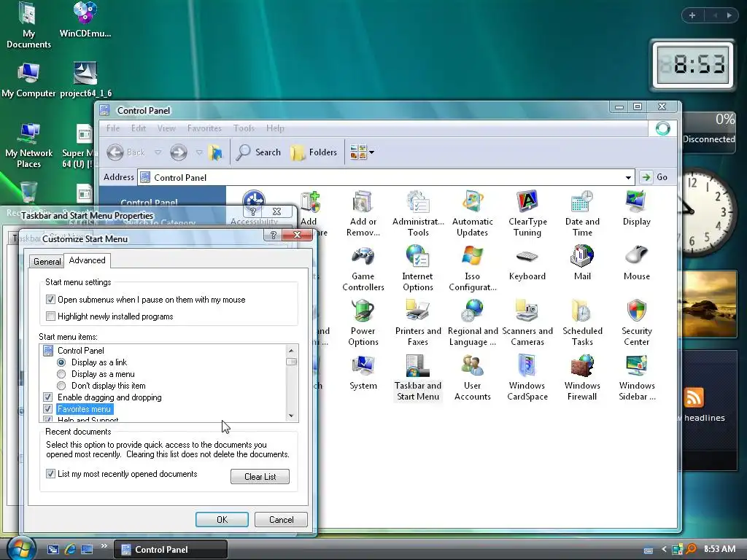The image size is (747, 560).
Task: Click OK in Customize Start Menu
Action: [222, 519]
